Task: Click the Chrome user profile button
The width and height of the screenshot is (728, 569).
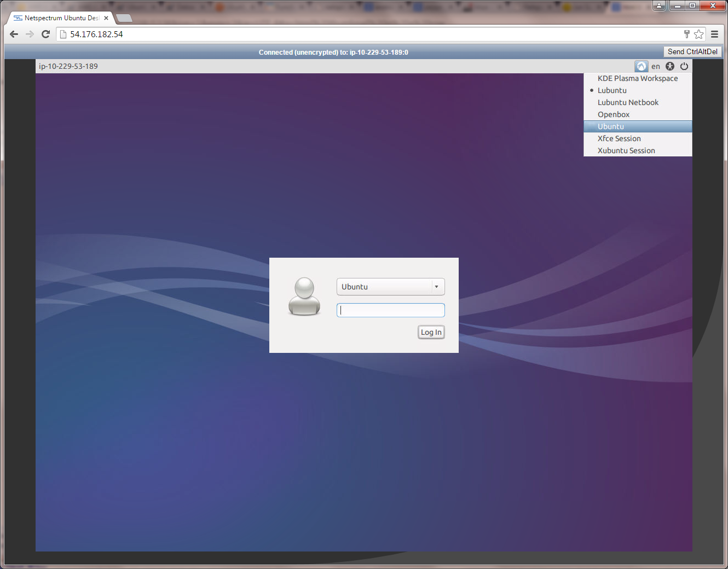Action: coord(660,5)
